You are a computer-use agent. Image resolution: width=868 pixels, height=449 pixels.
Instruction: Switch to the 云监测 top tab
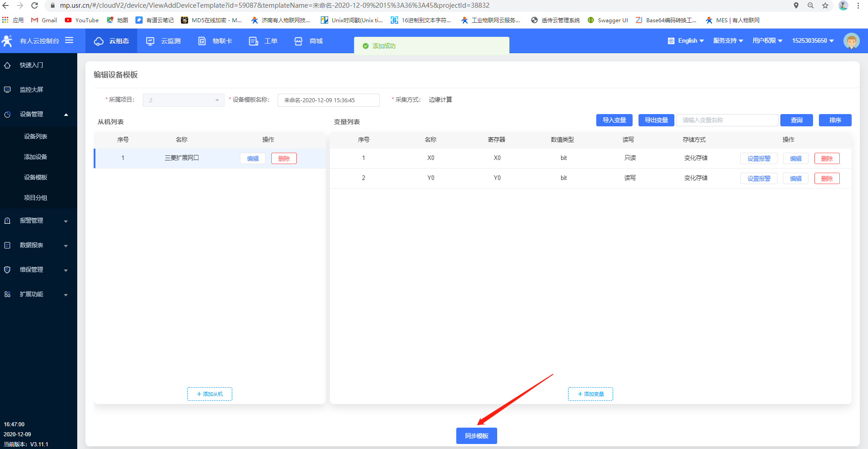pyautogui.click(x=164, y=41)
